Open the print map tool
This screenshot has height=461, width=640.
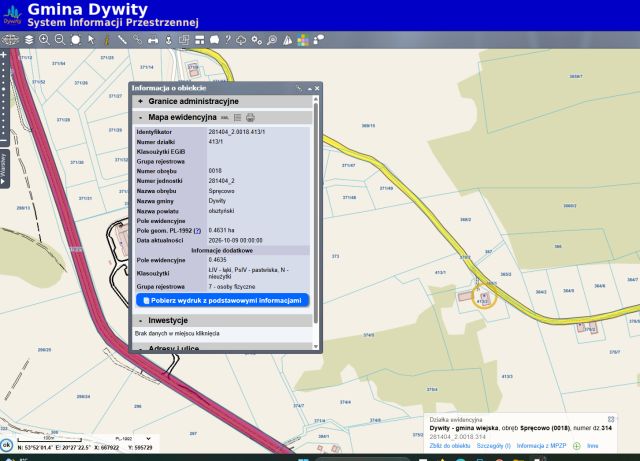[153, 40]
